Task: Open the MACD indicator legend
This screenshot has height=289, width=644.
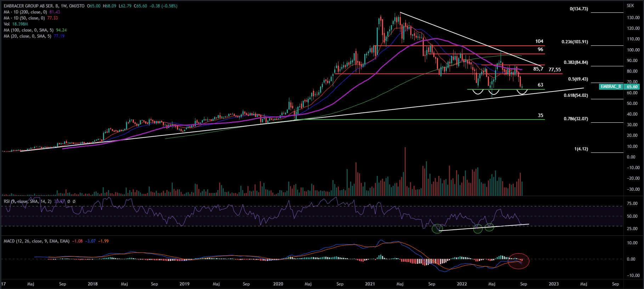Action: (x=36, y=241)
